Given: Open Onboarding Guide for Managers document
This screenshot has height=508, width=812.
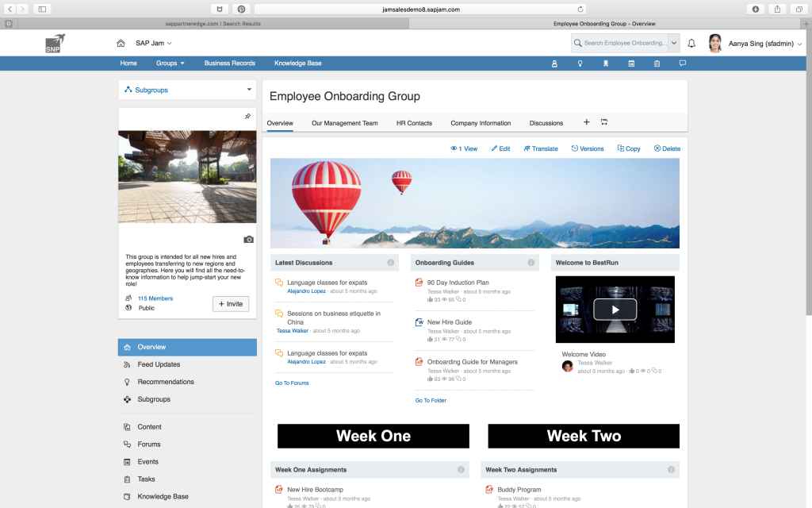Looking at the screenshot, I should click(x=473, y=362).
